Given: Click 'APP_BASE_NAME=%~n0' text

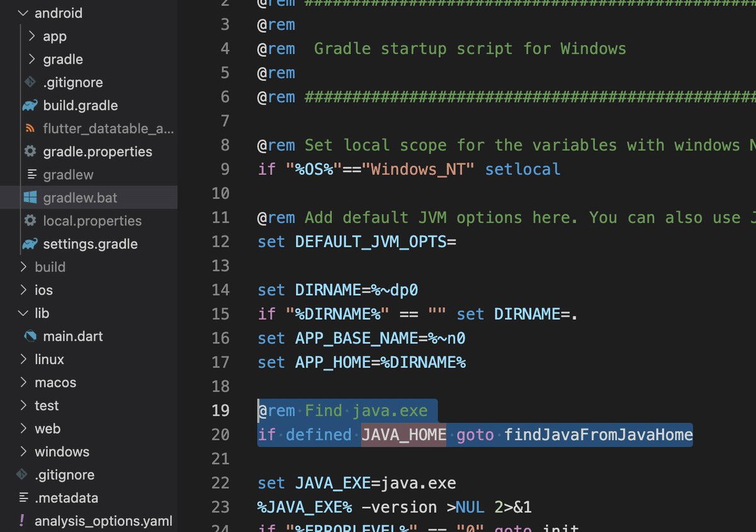Looking at the screenshot, I should coord(380,338).
